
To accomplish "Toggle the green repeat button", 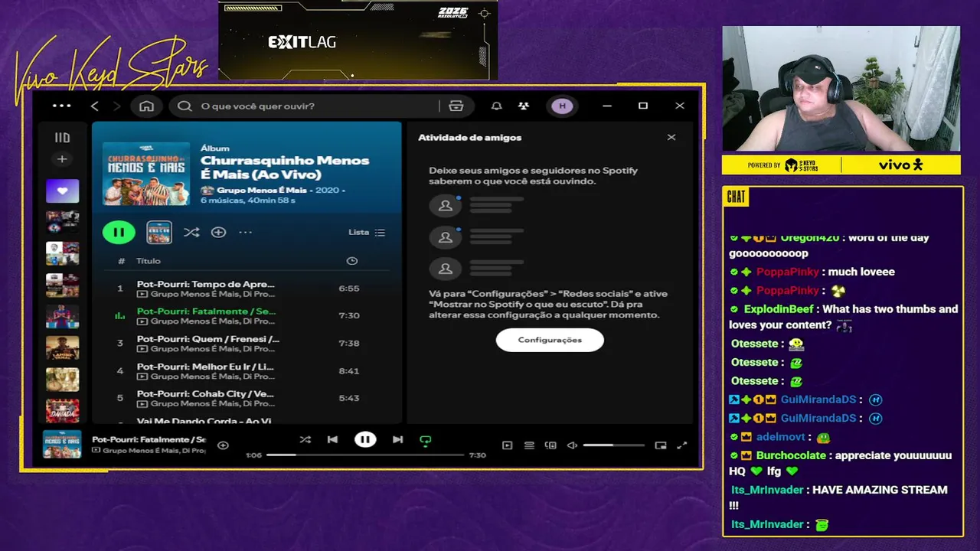I will [x=426, y=440].
